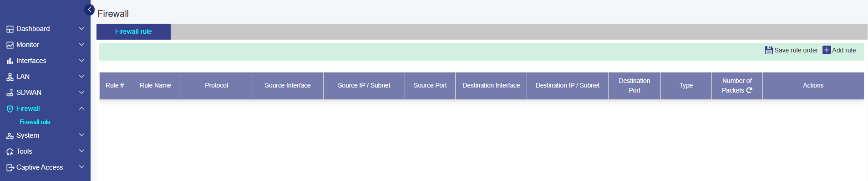Click the Captive Access exit icon
The width and height of the screenshot is (868, 181).
coord(10,168)
